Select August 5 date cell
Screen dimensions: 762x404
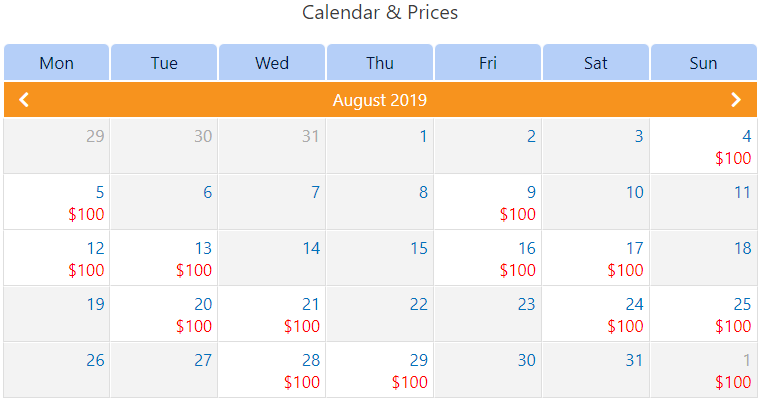[x=57, y=202]
